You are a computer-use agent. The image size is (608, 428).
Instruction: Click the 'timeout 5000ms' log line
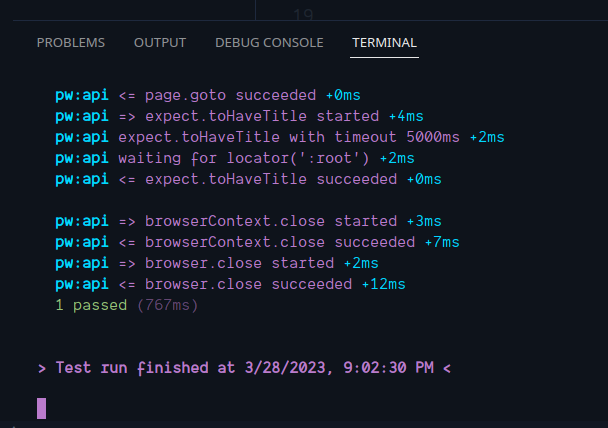280,137
